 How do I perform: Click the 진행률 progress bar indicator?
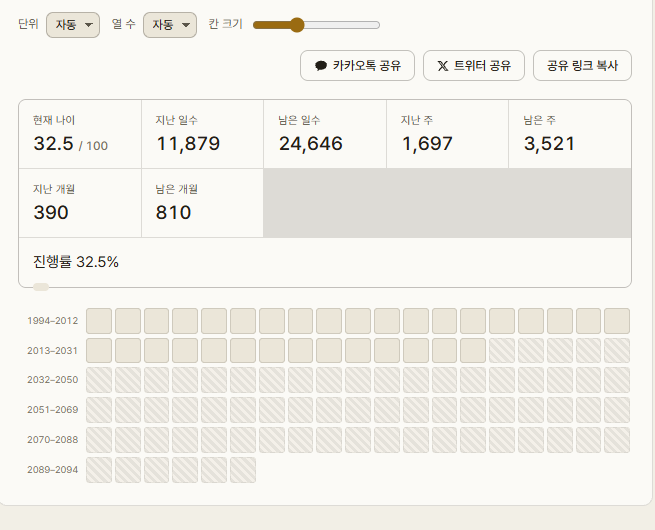pyautogui.click(x=41, y=287)
